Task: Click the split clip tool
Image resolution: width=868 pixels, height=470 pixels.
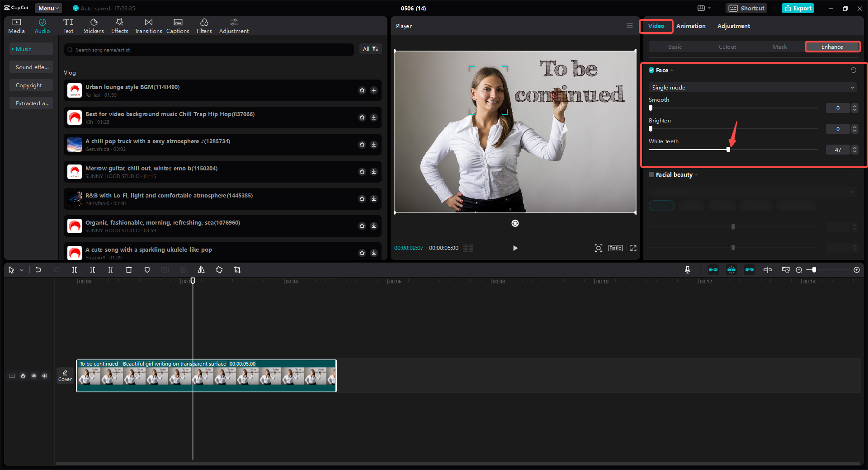Action: pos(75,270)
